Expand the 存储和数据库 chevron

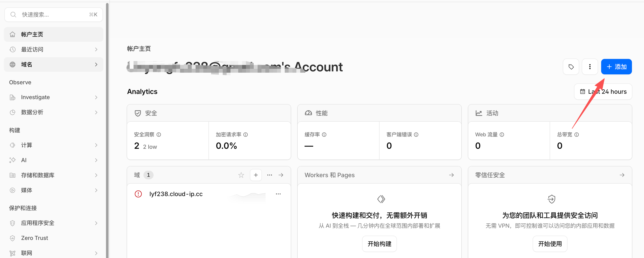click(96, 175)
